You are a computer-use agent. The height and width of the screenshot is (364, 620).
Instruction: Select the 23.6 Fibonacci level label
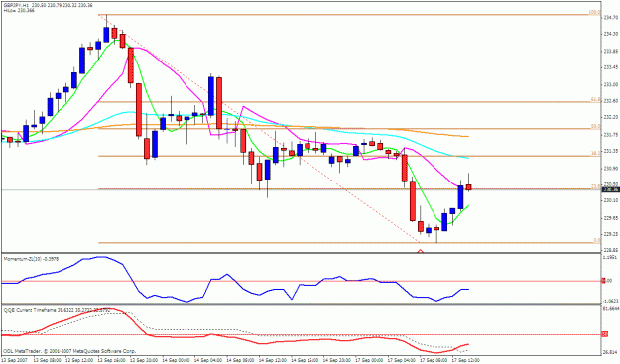(x=596, y=186)
